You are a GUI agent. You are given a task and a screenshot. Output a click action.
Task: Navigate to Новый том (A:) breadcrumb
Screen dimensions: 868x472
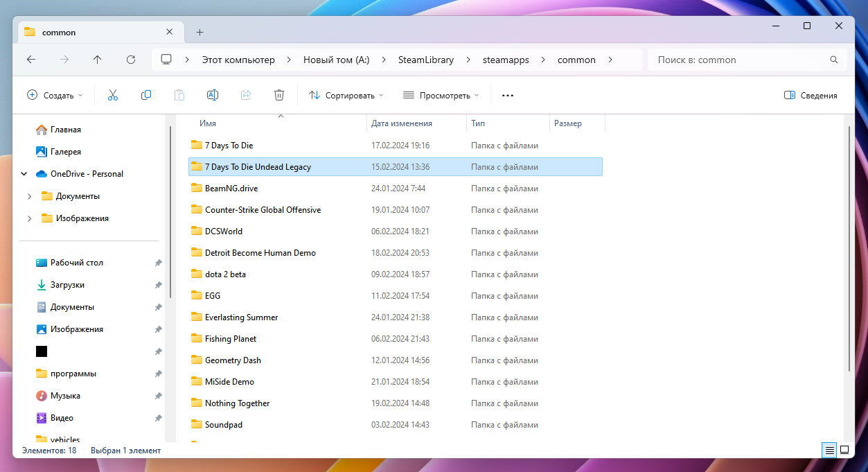point(337,60)
